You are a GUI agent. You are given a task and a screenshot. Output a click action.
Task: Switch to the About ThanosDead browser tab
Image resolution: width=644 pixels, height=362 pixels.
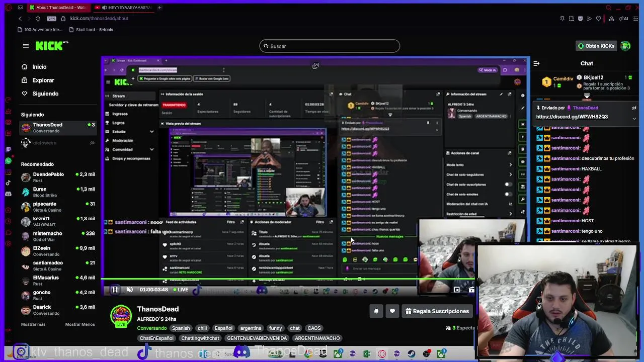58,8
